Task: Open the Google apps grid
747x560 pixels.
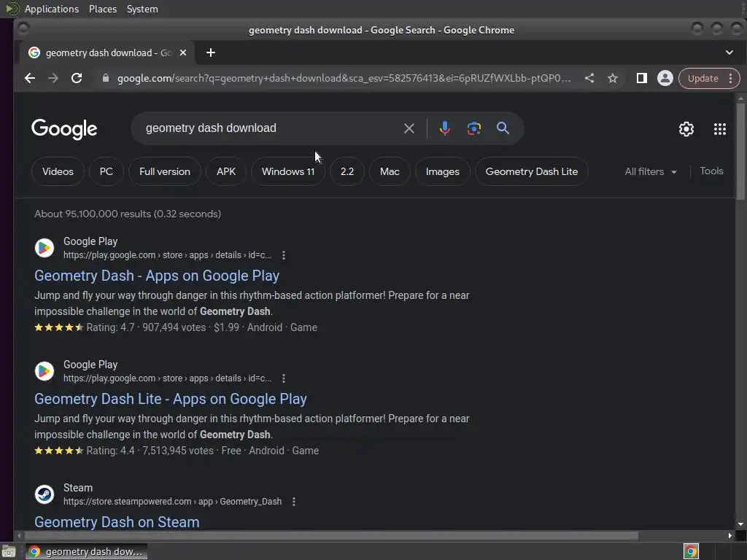Action: 720,129
